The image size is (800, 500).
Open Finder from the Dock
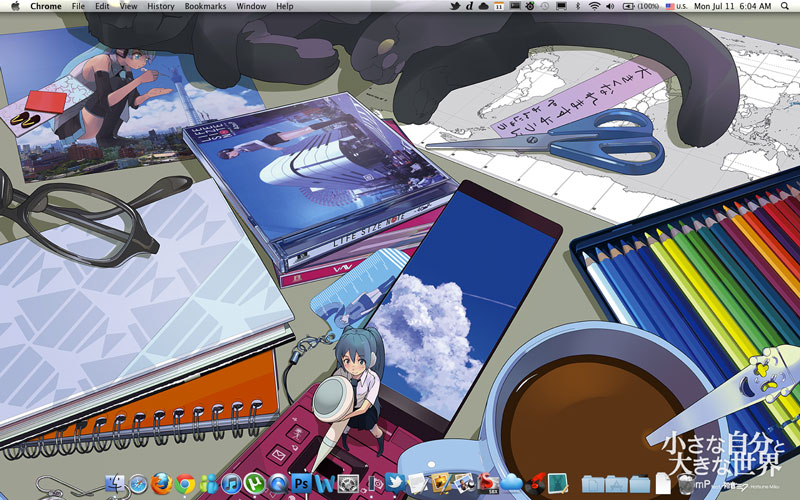point(115,483)
